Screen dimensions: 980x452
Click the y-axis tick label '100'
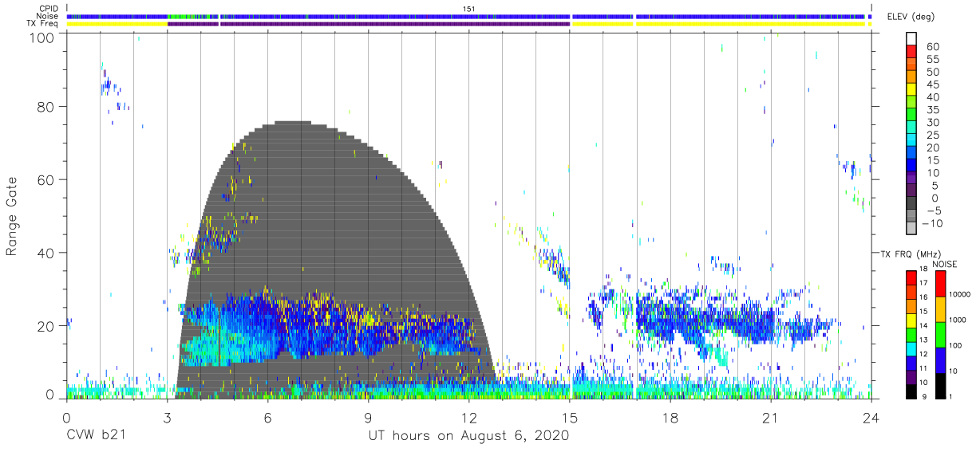(x=41, y=37)
